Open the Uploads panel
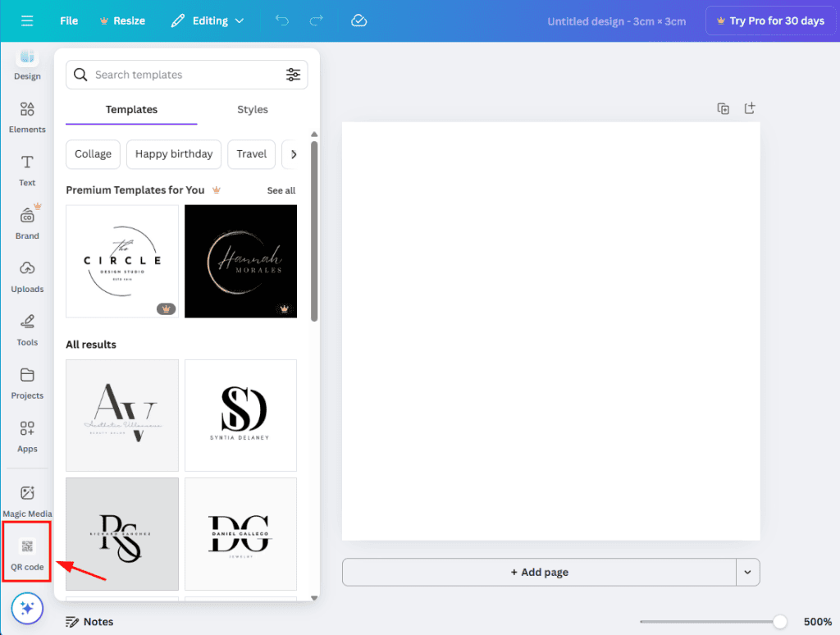Image resolution: width=840 pixels, height=635 pixels. (x=27, y=276)
